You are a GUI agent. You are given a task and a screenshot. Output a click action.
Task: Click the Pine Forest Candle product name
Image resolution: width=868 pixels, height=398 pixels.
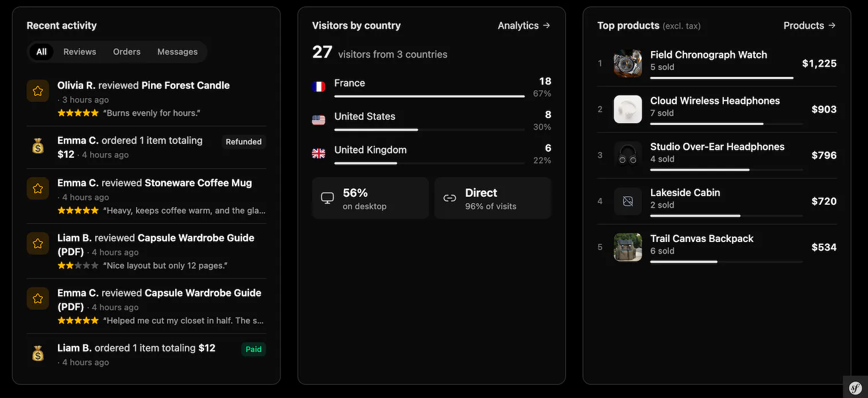(185, 85)
